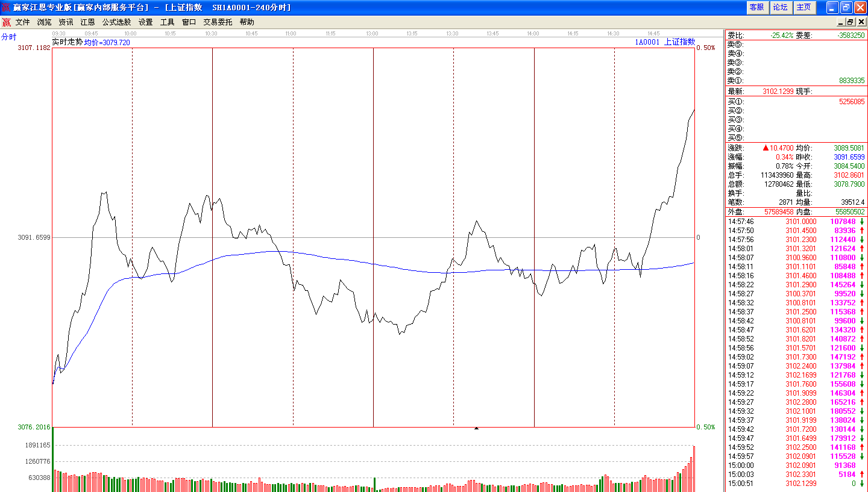Click the 赢 icon left of menu bar
Viewport: 868px width, 492px height.
[6, 22]
